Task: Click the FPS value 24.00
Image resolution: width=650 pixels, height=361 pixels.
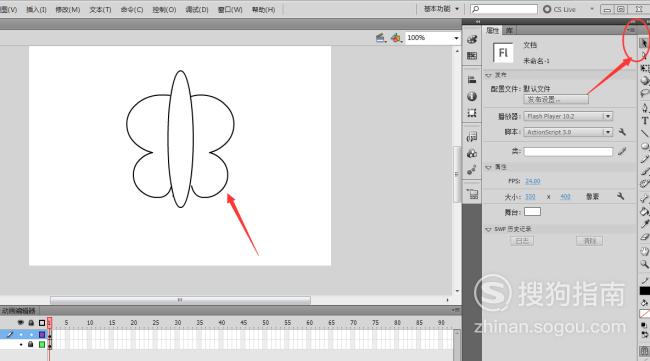Action: pyautogui.click(x=533, y=181)
